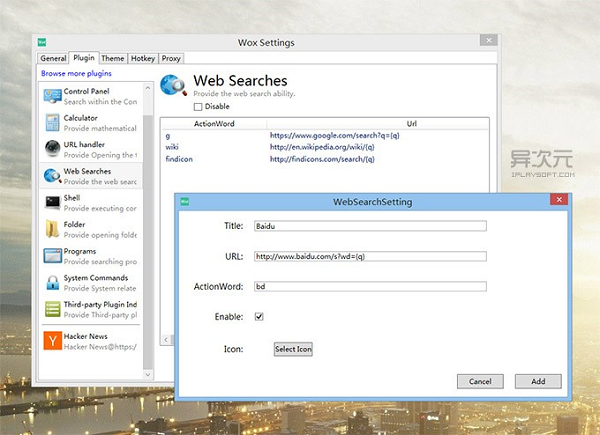
Task: Toggle the Enable checkbox in WebSearchSetting
Action: pos(259,316)
